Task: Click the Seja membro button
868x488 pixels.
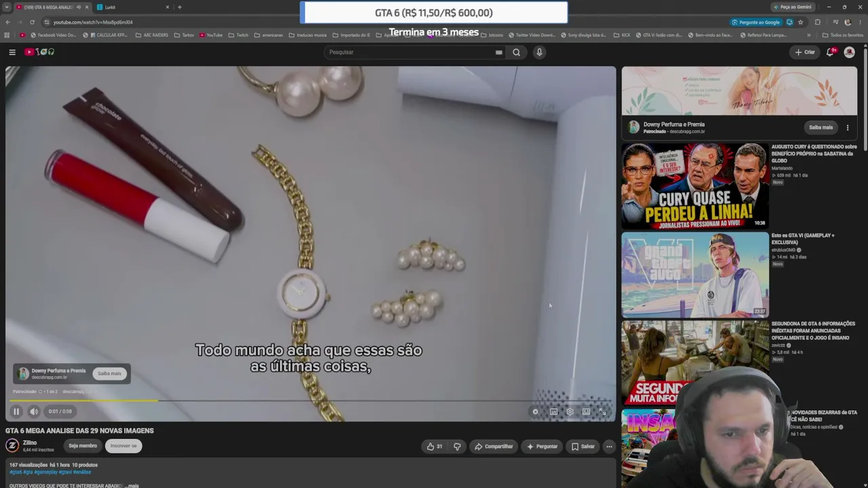Action: pos(83,446)
